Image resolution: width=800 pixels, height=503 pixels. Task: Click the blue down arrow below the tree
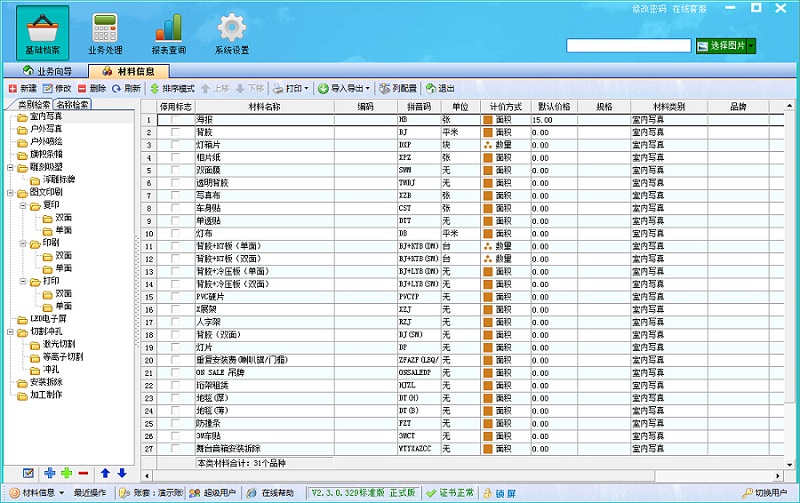click(x=121, y=473)
